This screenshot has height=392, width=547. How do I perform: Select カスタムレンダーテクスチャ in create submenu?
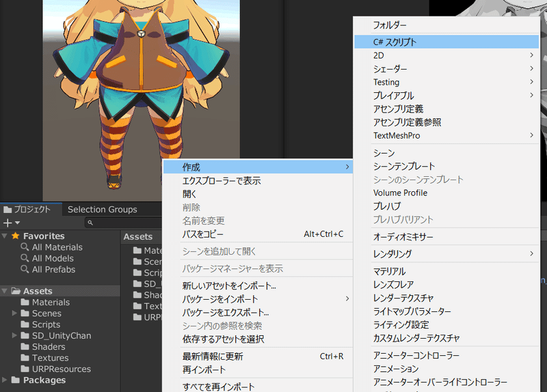click(x=446, y=338)
